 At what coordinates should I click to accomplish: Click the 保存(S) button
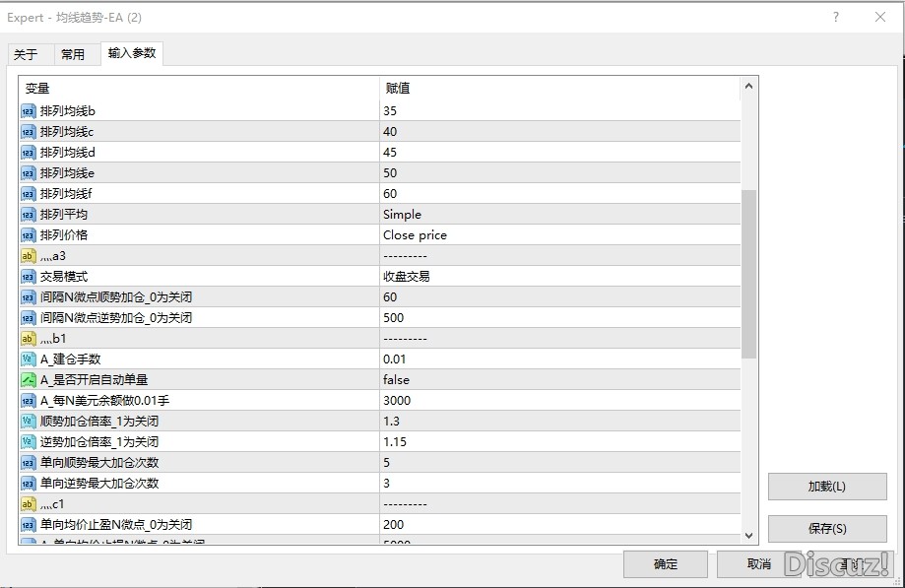[826, 528]
